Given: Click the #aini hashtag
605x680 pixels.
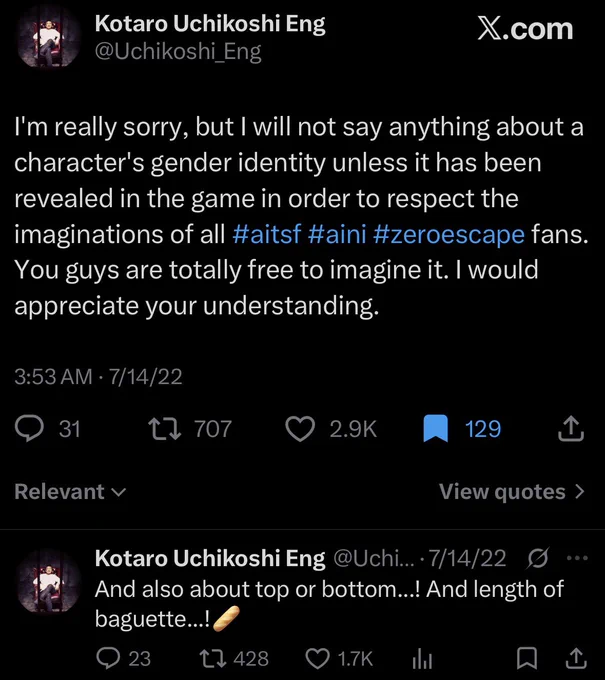Looking at the screenshot, I should coord(337,235).
